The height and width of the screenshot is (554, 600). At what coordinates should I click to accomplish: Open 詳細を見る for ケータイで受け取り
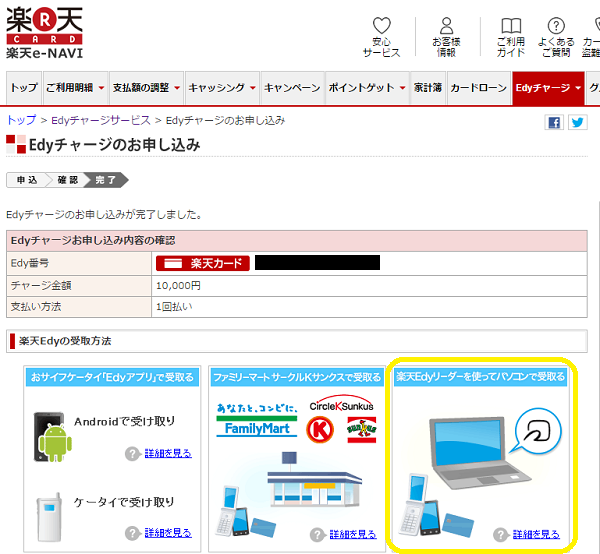168,533
